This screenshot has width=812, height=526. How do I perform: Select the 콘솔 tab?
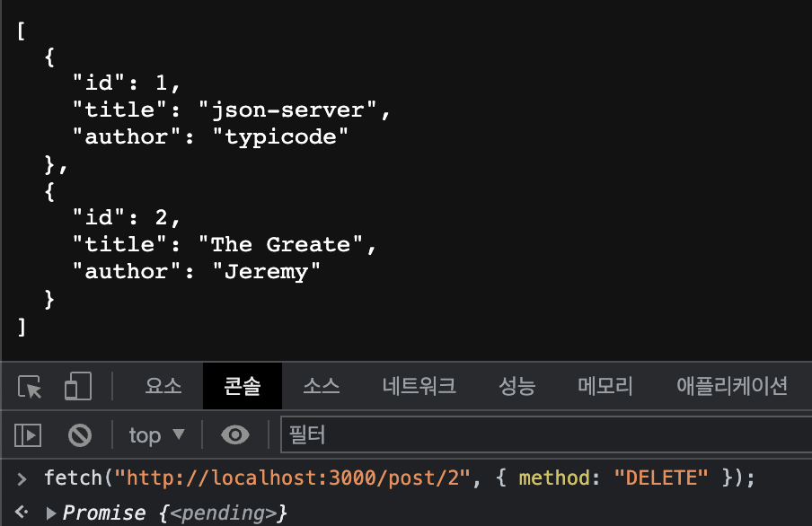click(243, 386)
